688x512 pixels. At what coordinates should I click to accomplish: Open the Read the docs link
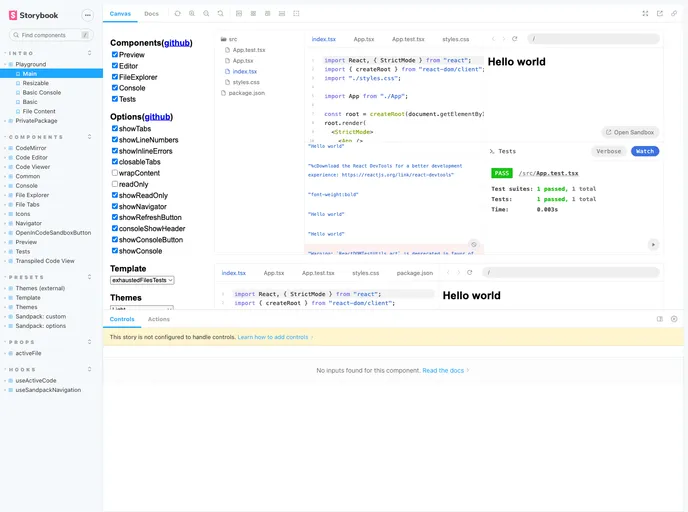point(445,370)
